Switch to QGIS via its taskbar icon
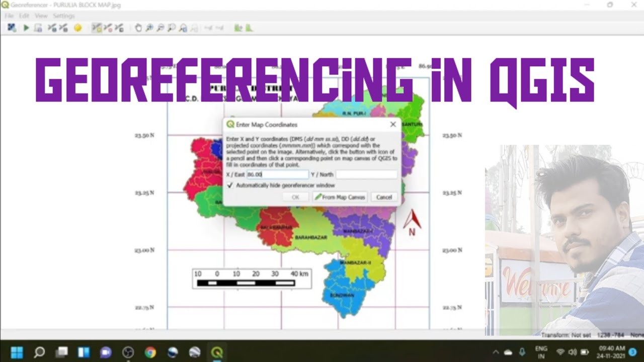The height and width of the screenshot is (362, 644). 217,352
